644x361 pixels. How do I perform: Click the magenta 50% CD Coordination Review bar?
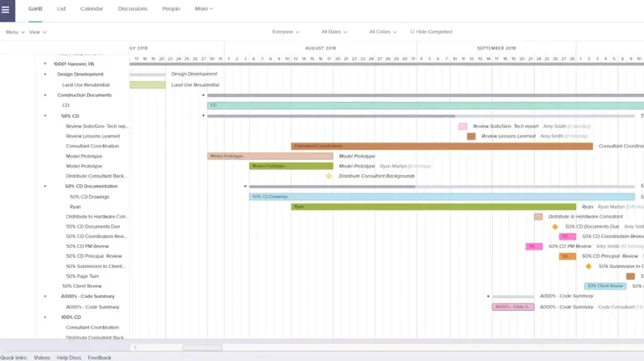(x=568, y=237)
